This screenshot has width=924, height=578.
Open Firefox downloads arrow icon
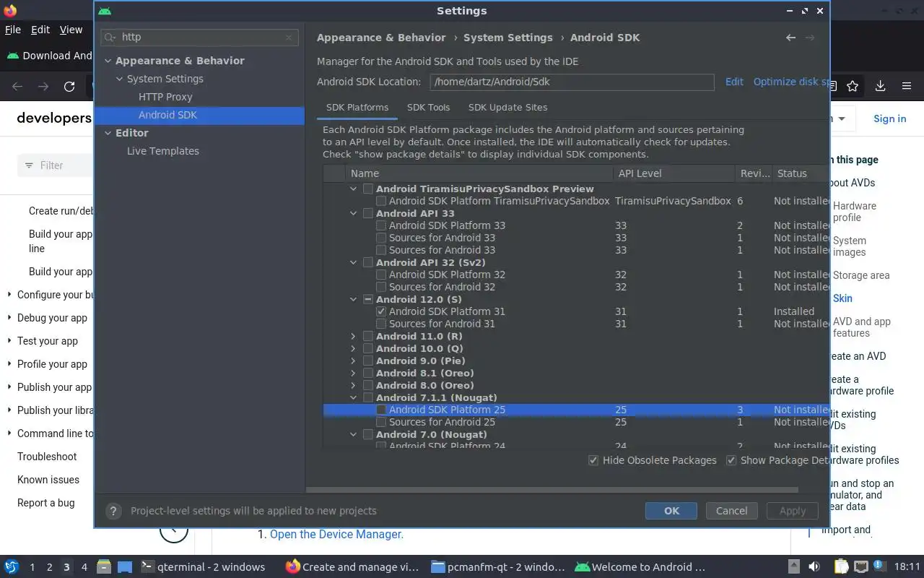pyautogui.click(x=880, y=86)
